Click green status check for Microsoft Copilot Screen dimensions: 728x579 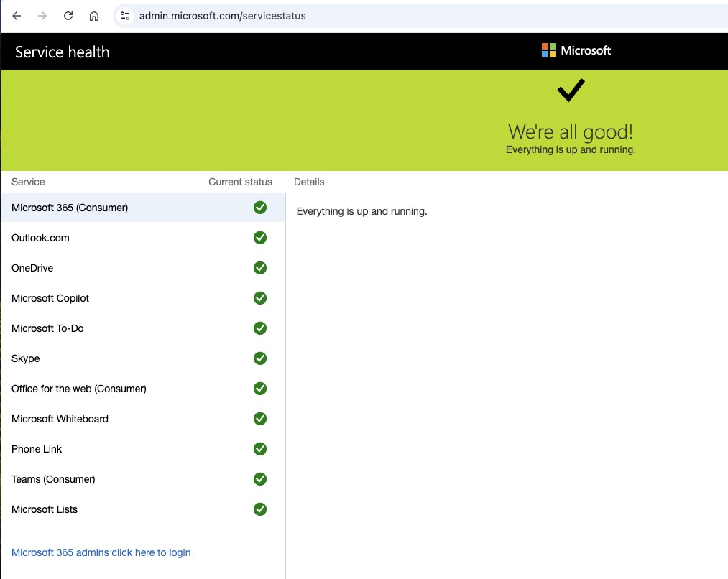click(260, 298)
